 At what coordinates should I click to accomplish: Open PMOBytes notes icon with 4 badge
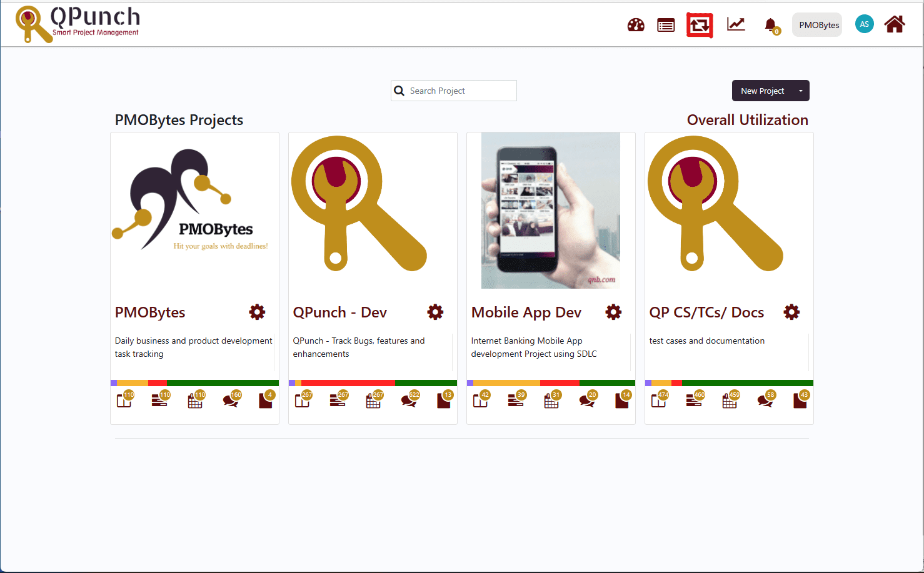point(266,400)
